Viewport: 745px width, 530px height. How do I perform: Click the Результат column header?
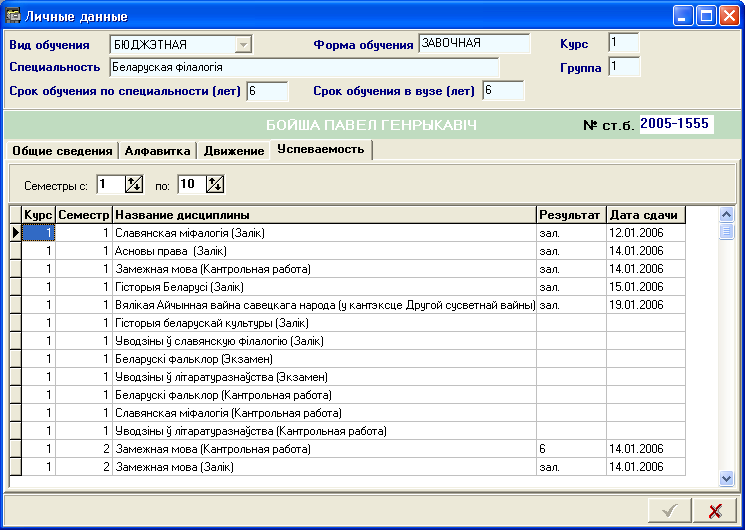[x=570, y=215]
